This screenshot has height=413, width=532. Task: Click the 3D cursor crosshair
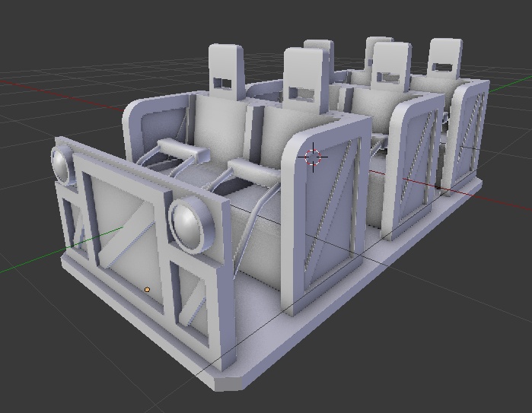(x=314, y=157)
